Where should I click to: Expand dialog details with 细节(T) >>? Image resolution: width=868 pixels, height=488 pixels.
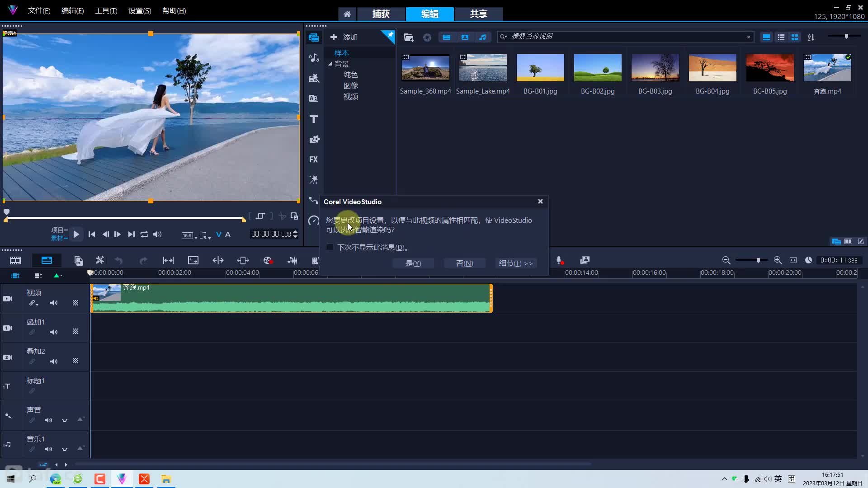click(516, 263)
